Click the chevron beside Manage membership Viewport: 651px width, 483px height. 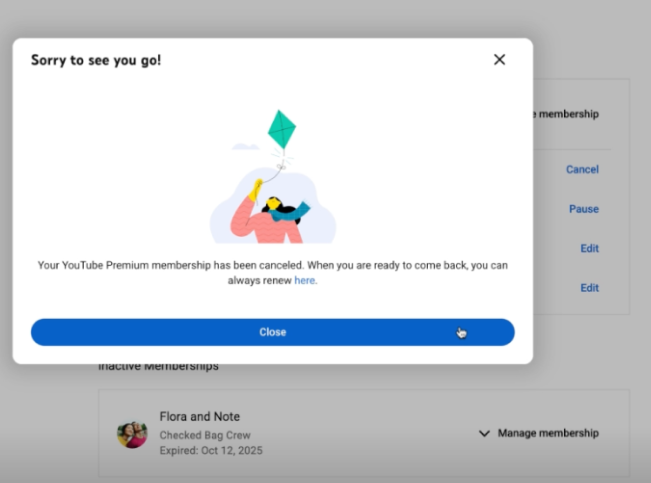(485, 433)
